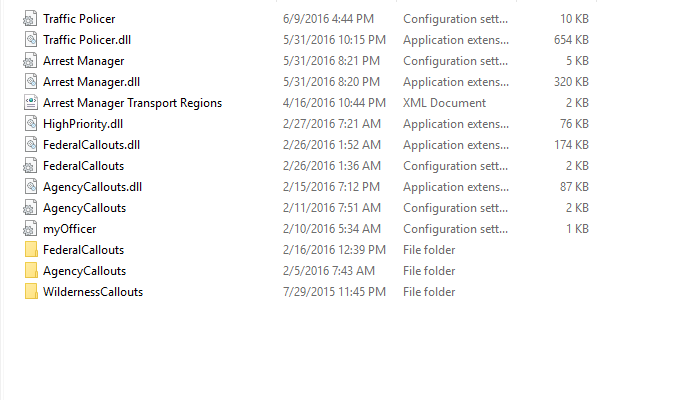The height and width of the screenshot is (400, 696).
Task: Click the Traffic Policer.dll file icon
Action: point(31,40)
